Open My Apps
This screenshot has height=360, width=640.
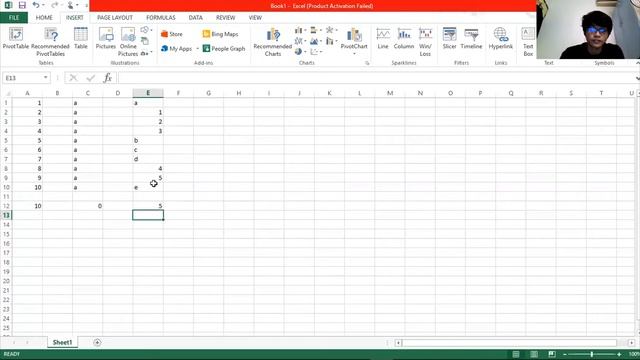click(x=176, y=49)
